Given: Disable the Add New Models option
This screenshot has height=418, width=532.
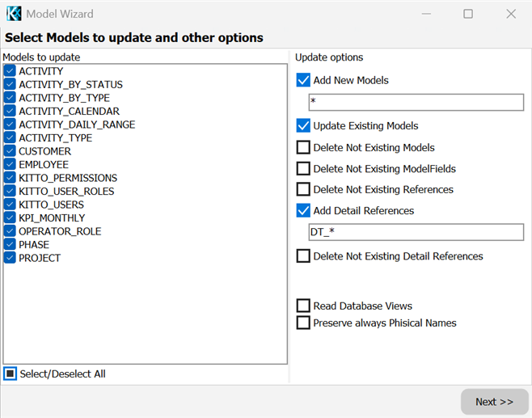Looking at the screenshot, I should [303, 80].
